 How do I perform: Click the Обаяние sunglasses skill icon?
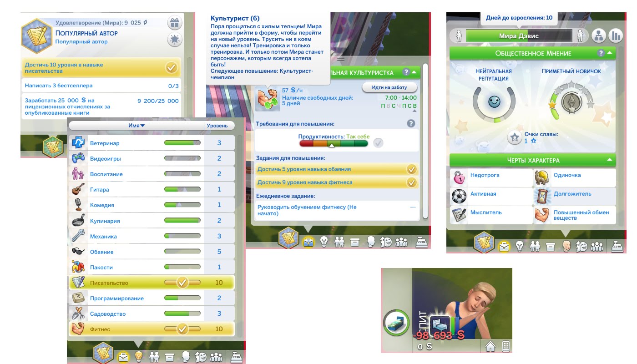79,252
